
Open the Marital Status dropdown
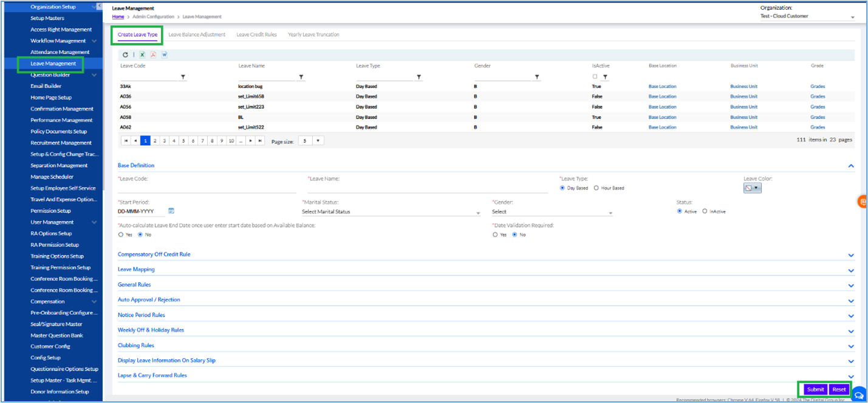[391, 212]
